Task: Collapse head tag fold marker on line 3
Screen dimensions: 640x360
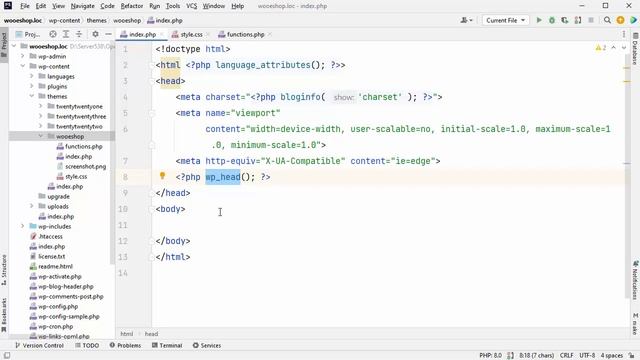Action: pos(152,81)
